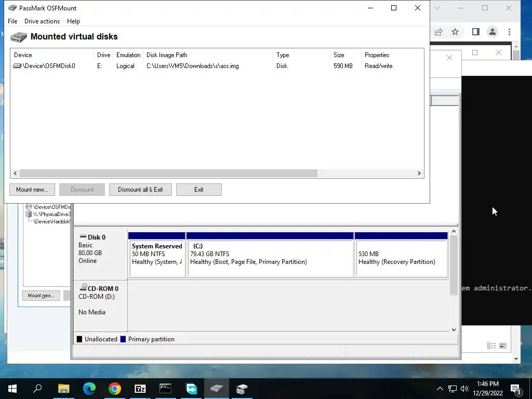Click the Primary partition blue legend swatch
Screen dimensions: 532x399
pyautogui.click(x=123, y=339)
